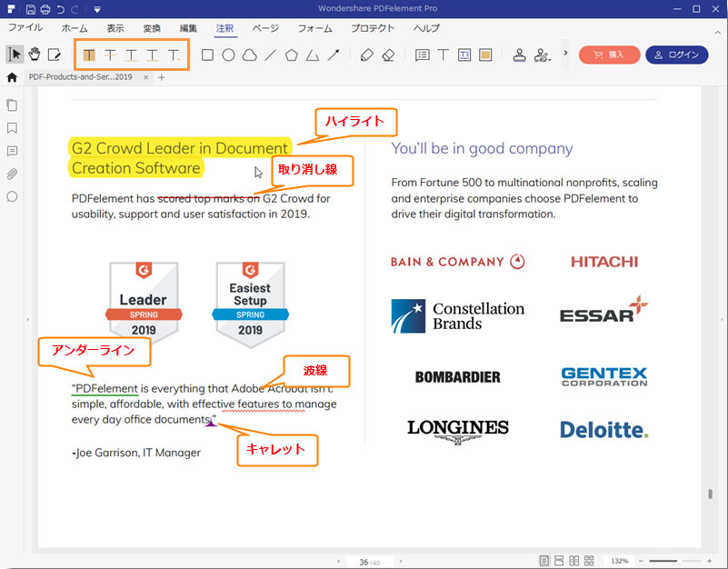
Task: Open the 編集 tab
Action: point(188,28)
